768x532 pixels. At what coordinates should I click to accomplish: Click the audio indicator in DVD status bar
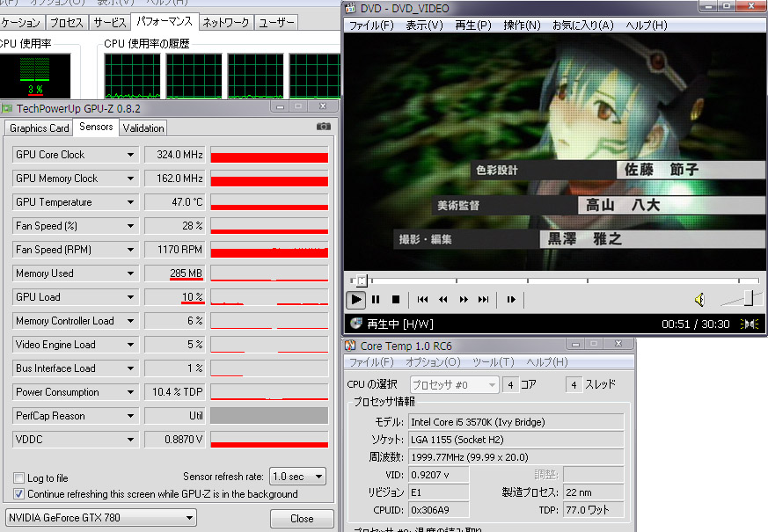coord(750,324)
